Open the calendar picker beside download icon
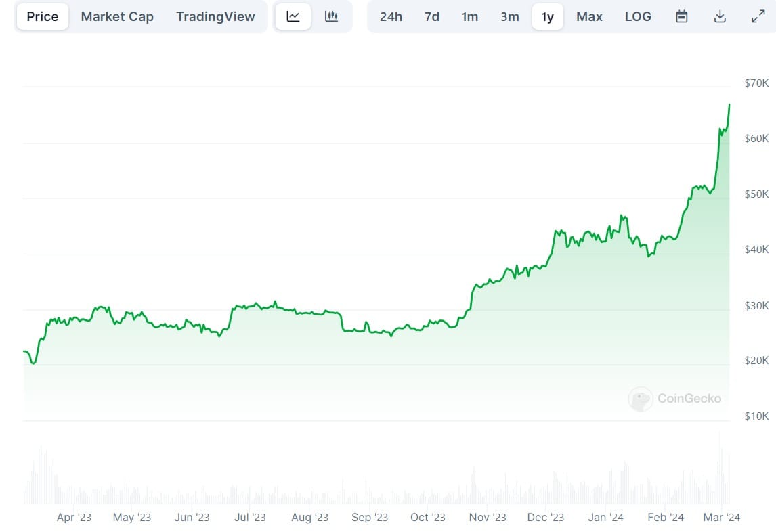This screenshot has height=532, width=776. pyautogui.click(x=682, y=16)
